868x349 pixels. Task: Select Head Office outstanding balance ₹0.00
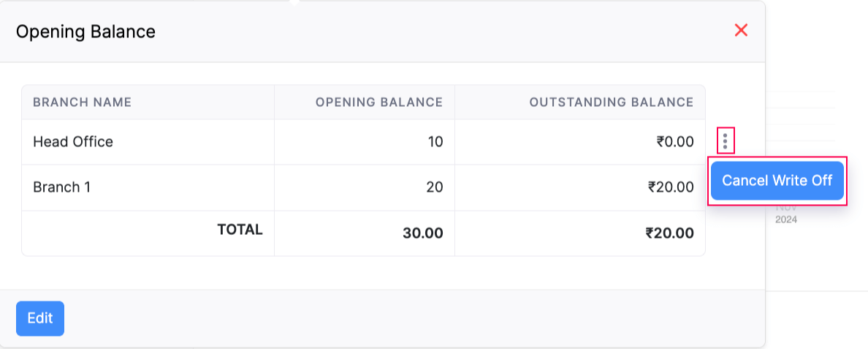click(674, 142)
